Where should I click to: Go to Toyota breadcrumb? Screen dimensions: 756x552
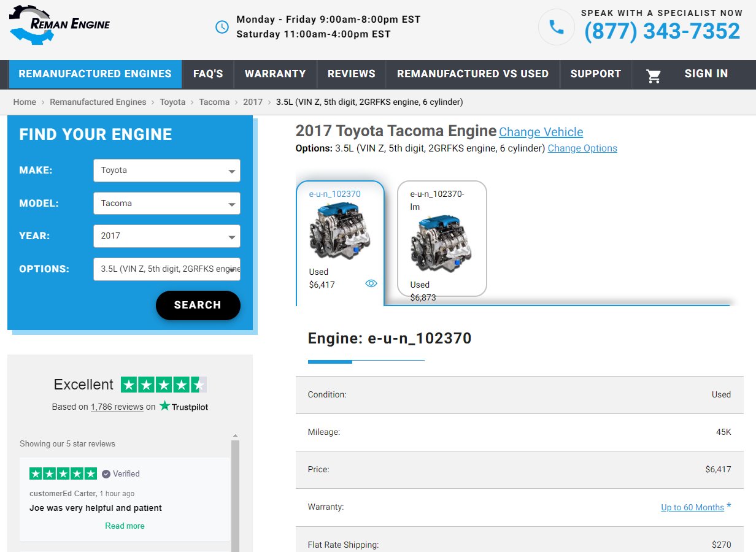172,102
